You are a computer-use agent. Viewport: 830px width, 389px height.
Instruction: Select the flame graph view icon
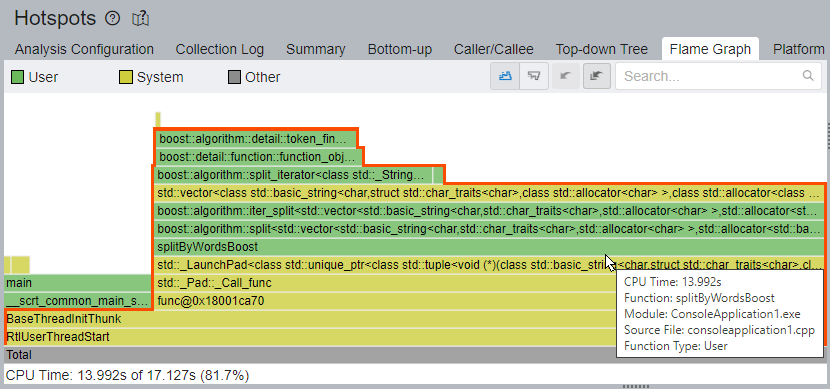click(x=505, y=76)
